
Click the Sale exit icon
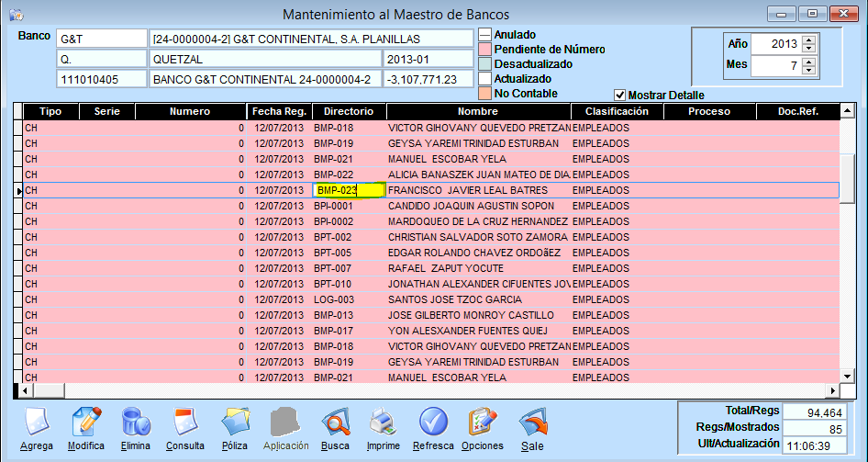[x=532, y=423]
